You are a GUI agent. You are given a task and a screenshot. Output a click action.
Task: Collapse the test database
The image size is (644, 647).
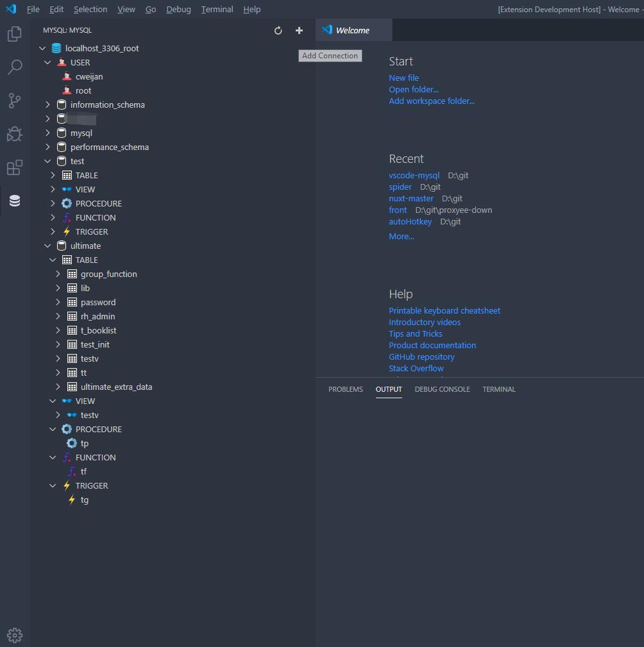tap(47, 161)
